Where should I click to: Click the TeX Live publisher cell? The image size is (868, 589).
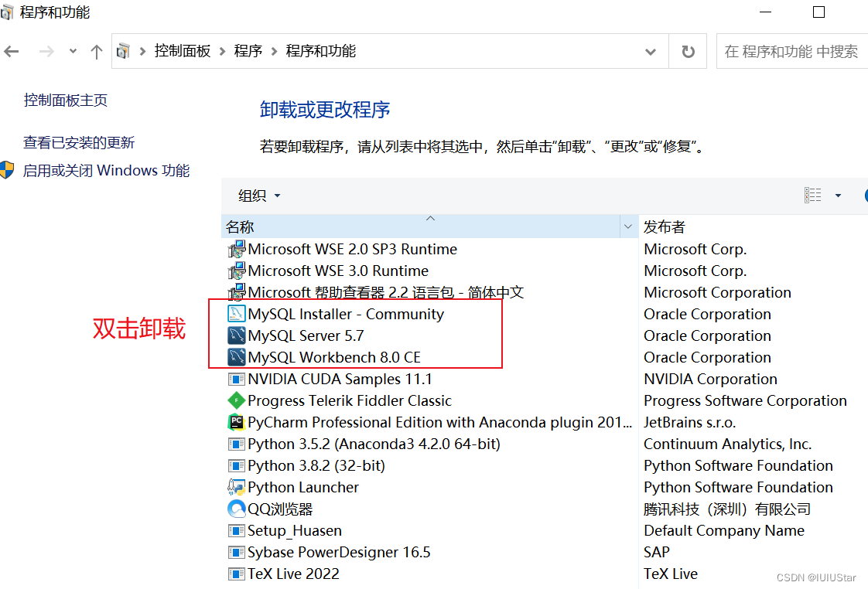(x=671, y=574)
